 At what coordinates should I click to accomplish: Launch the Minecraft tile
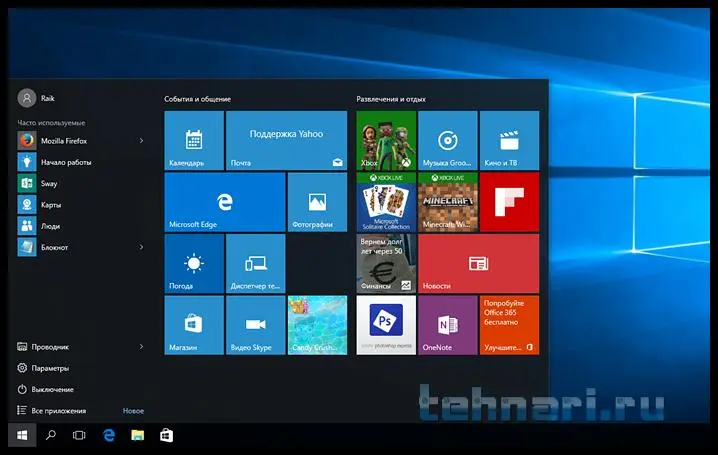click(448, 202)
